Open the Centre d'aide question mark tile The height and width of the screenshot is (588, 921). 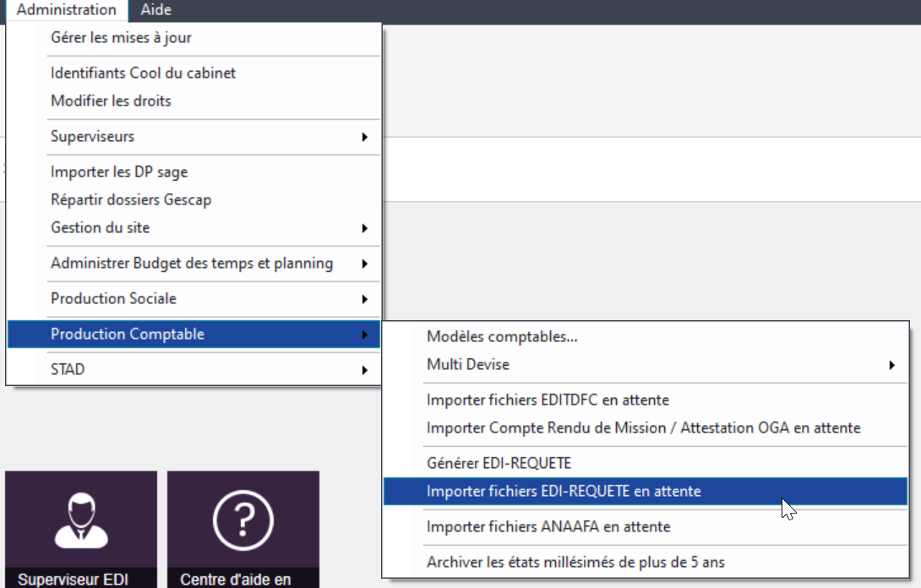coord(243,529)
